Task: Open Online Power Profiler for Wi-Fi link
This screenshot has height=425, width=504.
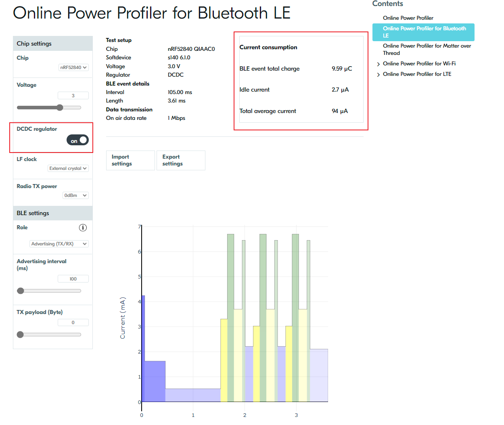Action: (419, 63)
